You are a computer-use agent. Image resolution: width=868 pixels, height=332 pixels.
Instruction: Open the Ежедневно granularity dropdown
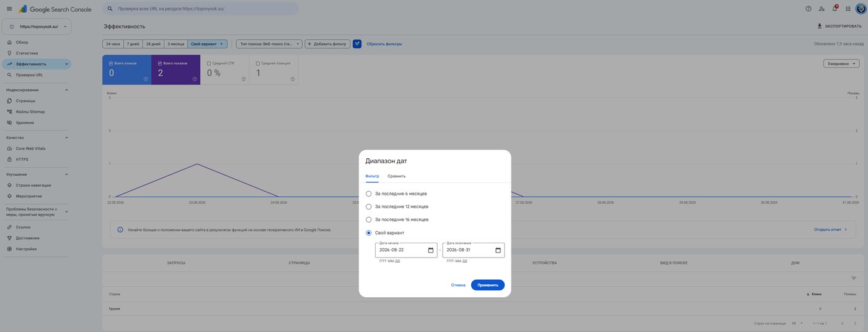click(x=841, y=63)
